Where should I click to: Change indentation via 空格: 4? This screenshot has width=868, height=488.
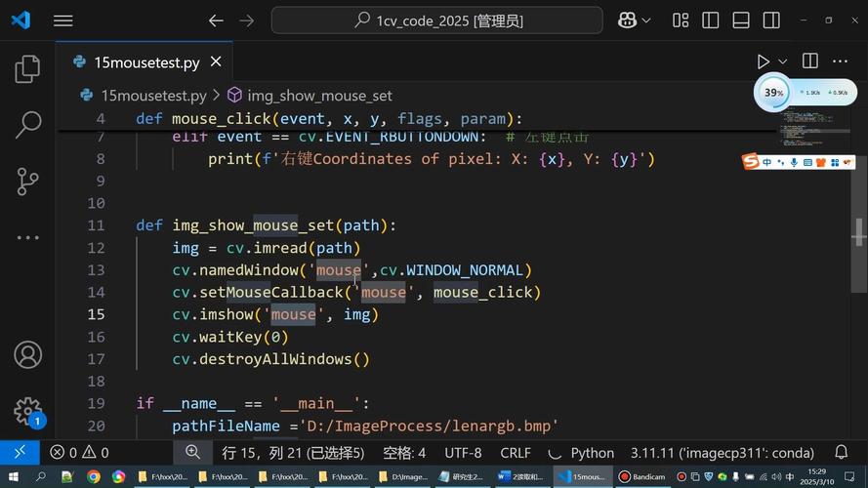404,453
